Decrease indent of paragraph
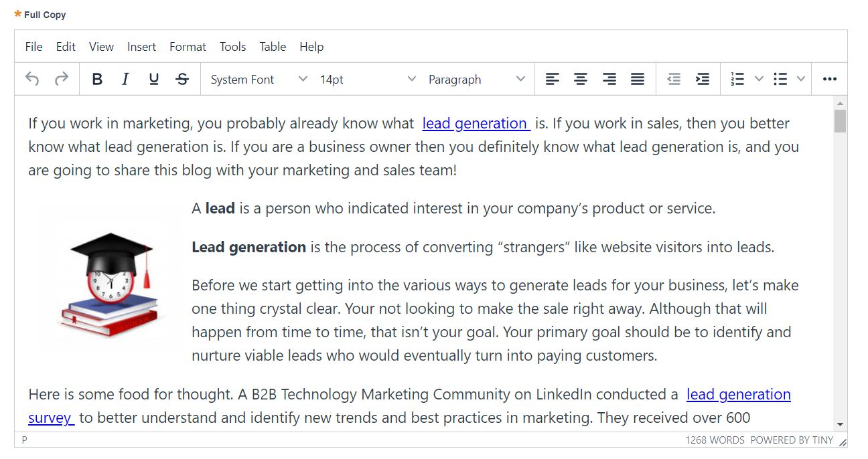Screen dimensions: 868x459 (x=674, y=79)
